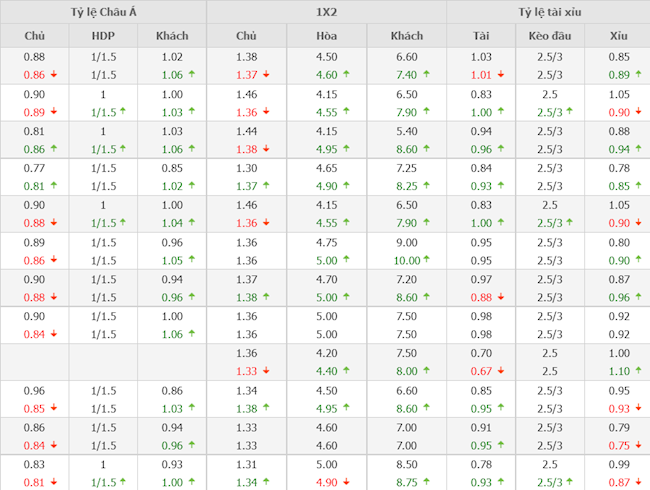Click the Tài column header
Image resolution: width=650 pixels, height=490 pixels.
(481, 36)
